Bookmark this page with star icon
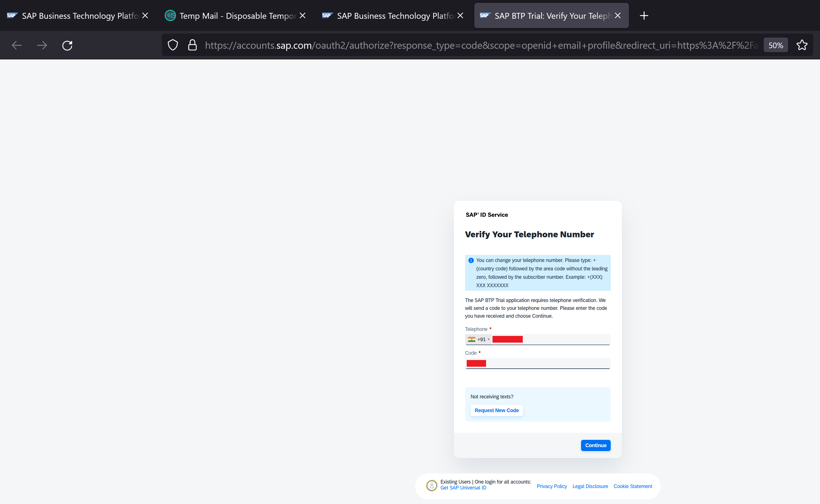 802,45
